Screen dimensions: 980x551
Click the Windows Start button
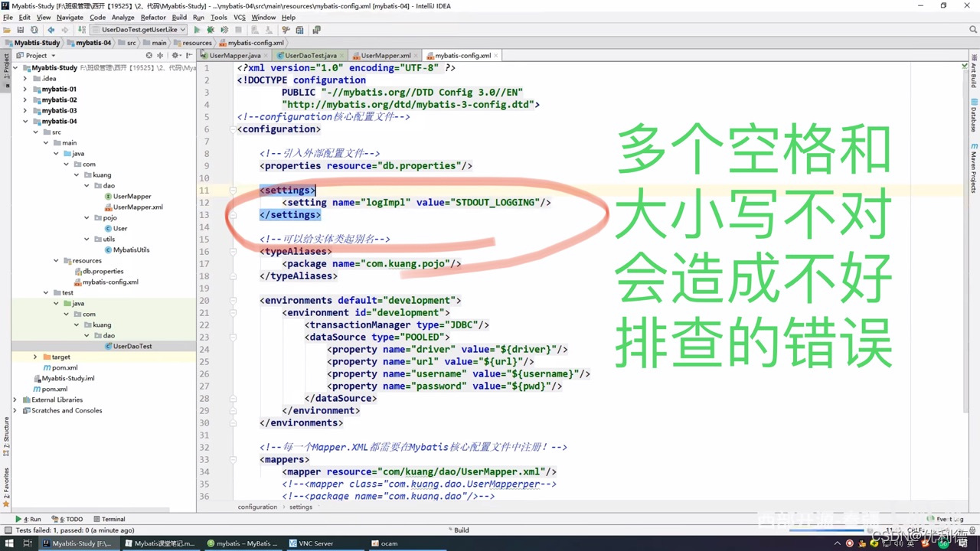[x=8, y=543]
